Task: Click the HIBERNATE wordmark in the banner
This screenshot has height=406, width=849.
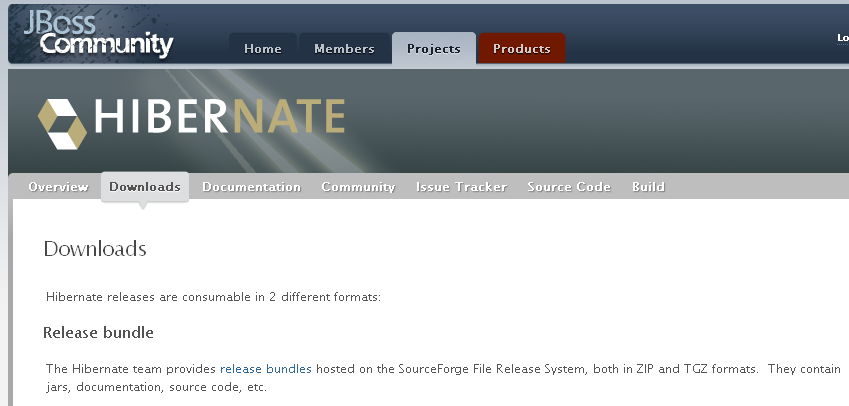Action: [220, 119]
